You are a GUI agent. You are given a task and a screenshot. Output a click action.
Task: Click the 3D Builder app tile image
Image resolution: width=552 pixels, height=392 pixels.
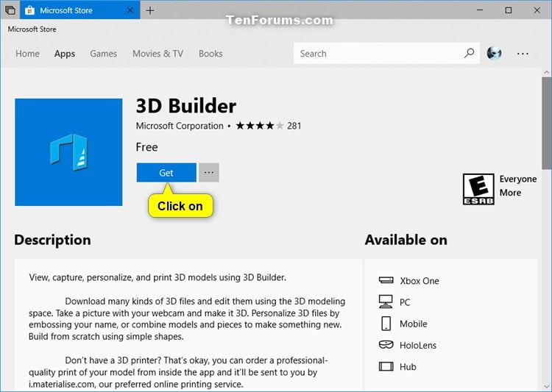pos(68,152)
